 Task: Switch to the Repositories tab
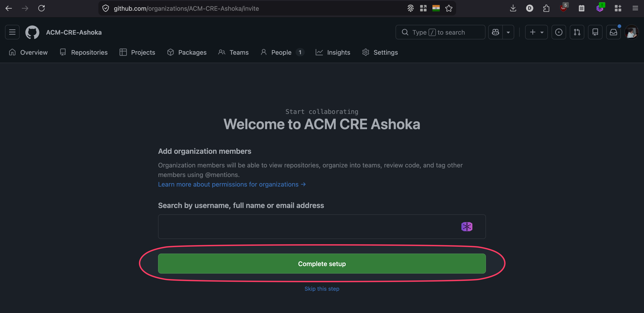point(84,52)
